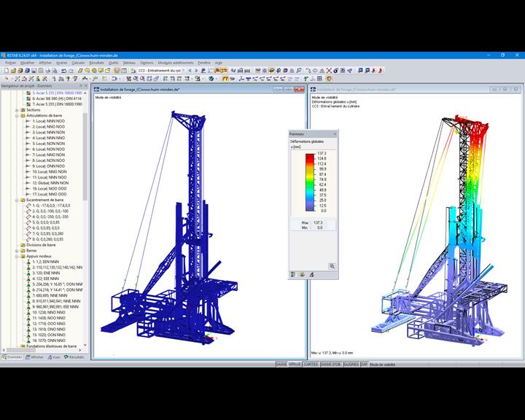
Task: Expand the Barres tree node
Action: tap(17, 251)
